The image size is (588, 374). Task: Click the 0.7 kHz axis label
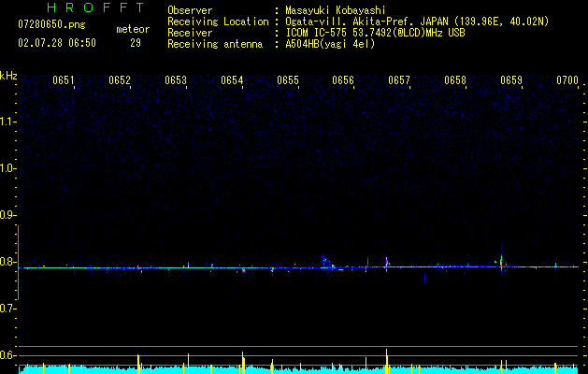click(x=7, y=309)
